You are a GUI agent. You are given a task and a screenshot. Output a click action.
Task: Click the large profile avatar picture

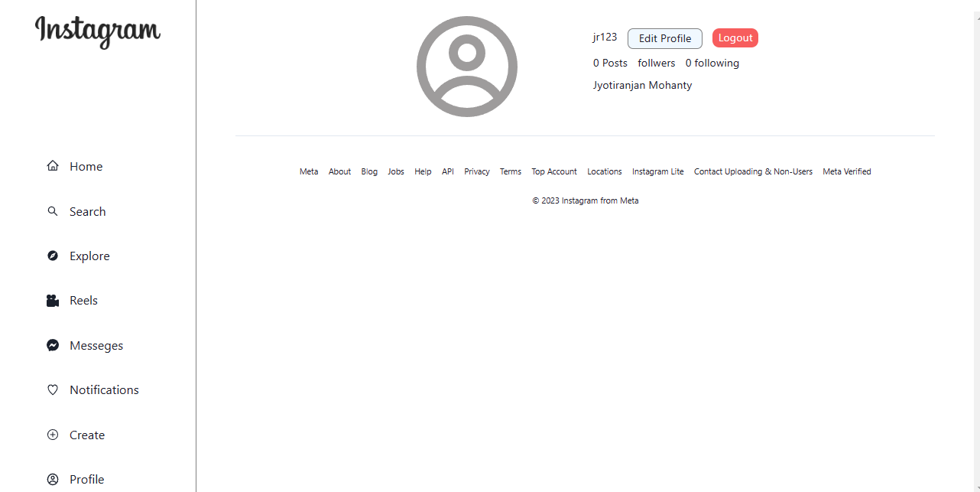(x=467, y=67)
